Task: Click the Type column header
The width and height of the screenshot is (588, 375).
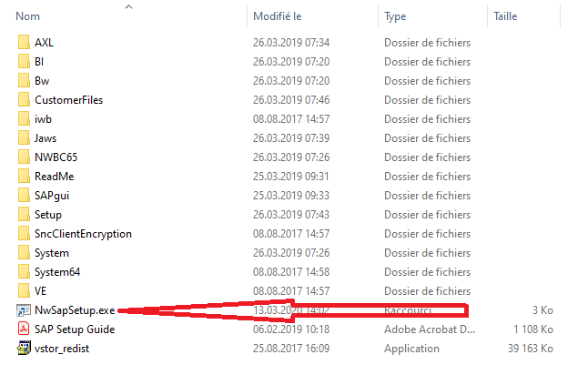Action: point(396,16)
